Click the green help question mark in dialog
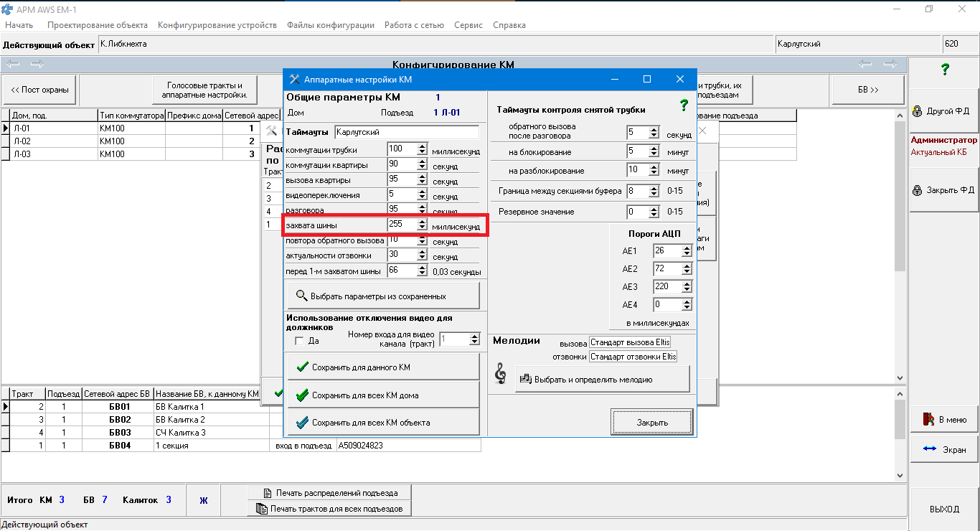980x531 pixels. coord(684,105)
